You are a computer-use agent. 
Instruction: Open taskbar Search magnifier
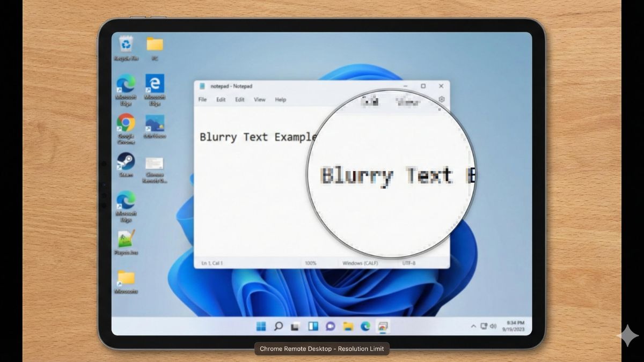pos(278,326)
